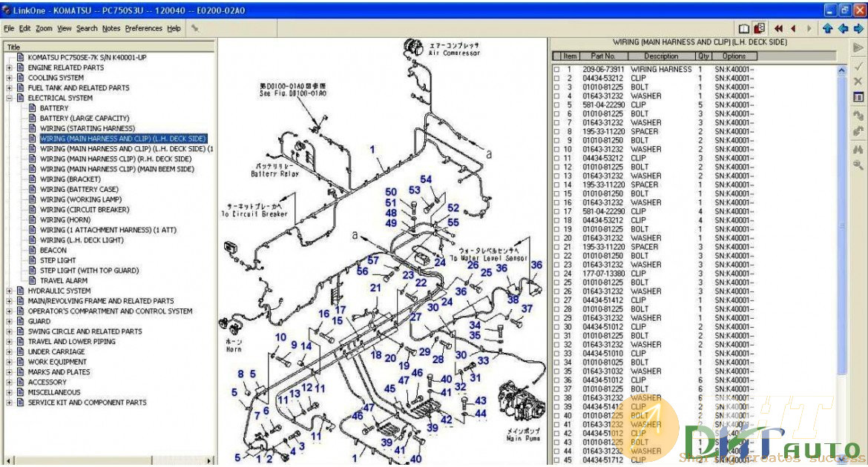Viewport: 868px width, 467px height.
Task: Click the binoculars search icon in right sidebar
Action: click(x=858, y=149)
